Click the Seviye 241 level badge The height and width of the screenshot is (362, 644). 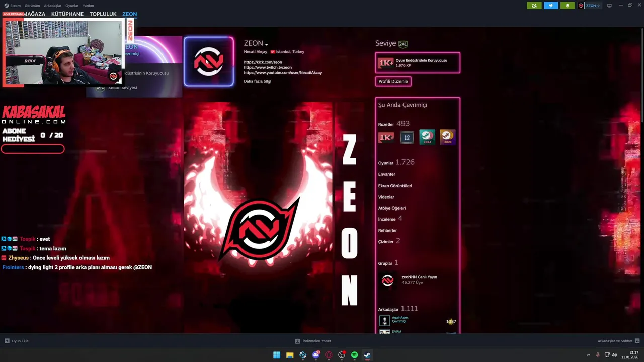point(403,44)
